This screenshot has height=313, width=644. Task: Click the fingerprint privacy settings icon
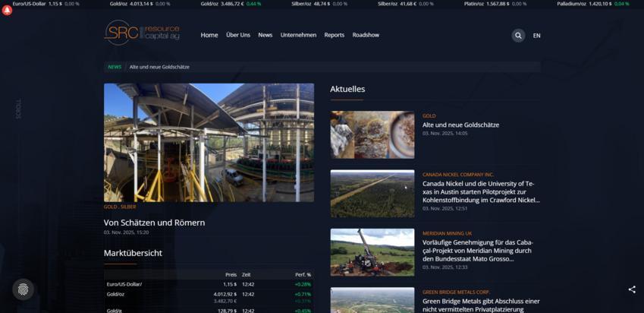(23, 289)
